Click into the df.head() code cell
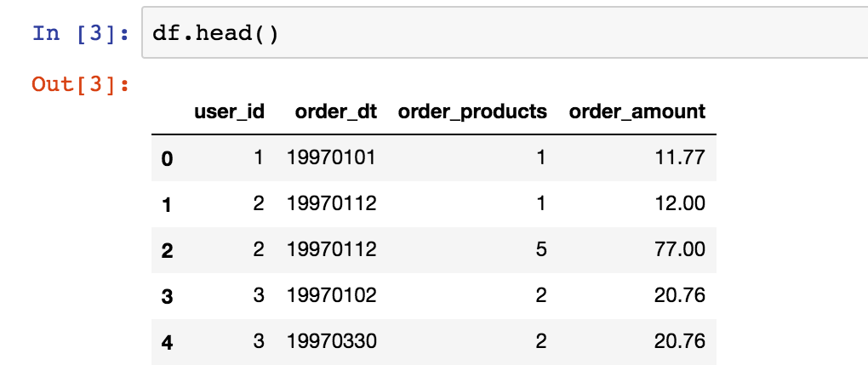The height and width of the screenshot is (388, 868). (x=502, y=34)
